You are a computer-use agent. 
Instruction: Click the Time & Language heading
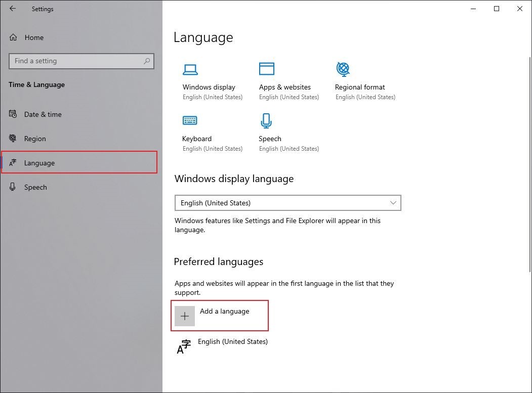click(36, 85)
